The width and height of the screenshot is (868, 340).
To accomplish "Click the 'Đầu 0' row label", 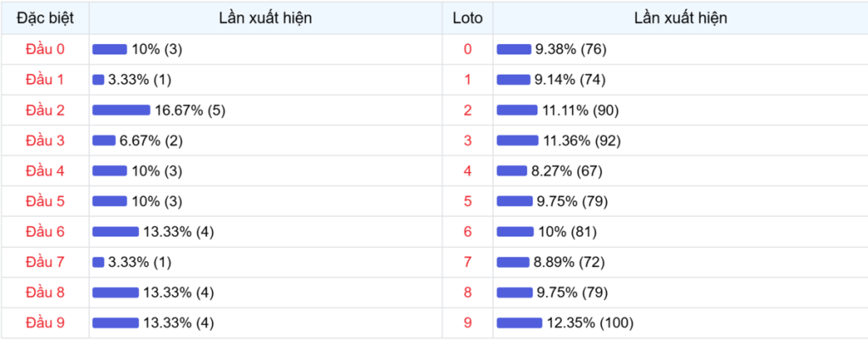I will 45,49.
